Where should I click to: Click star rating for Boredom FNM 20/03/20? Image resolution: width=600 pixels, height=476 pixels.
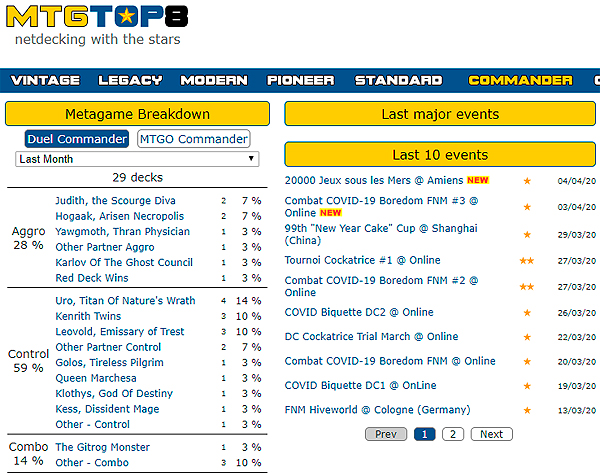527,361
